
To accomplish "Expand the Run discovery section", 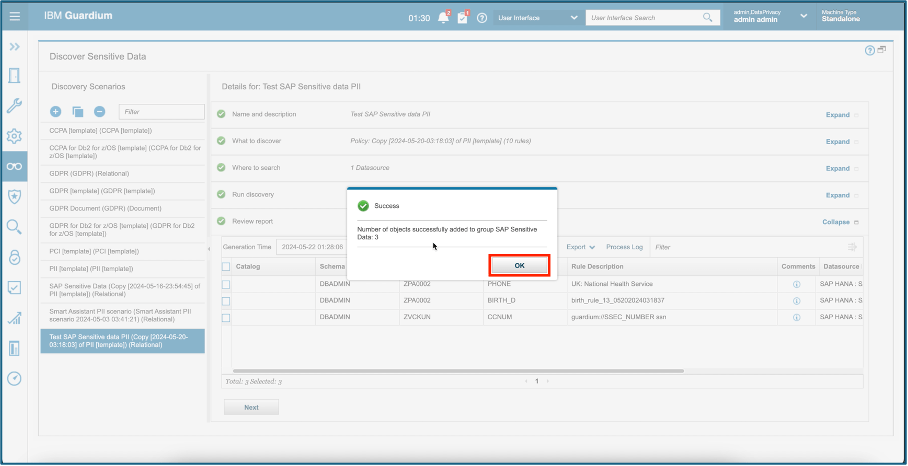I will click(837, 195).
